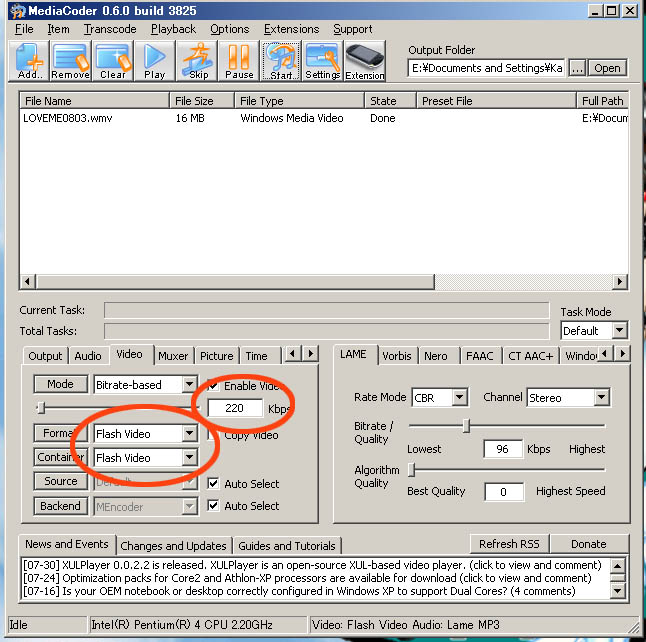Click the File Name column header

[x=94, y=101]
